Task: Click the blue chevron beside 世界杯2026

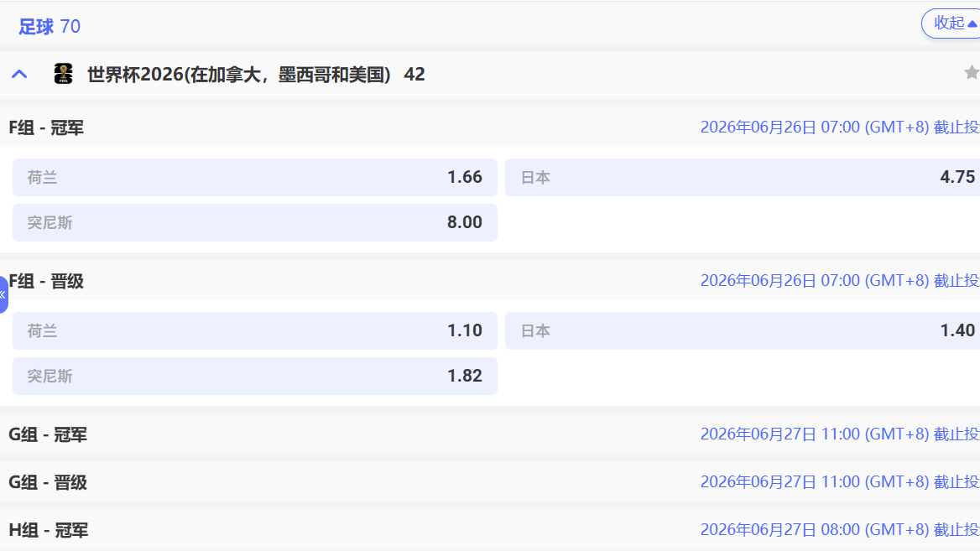Action: (x=19, y=74)
